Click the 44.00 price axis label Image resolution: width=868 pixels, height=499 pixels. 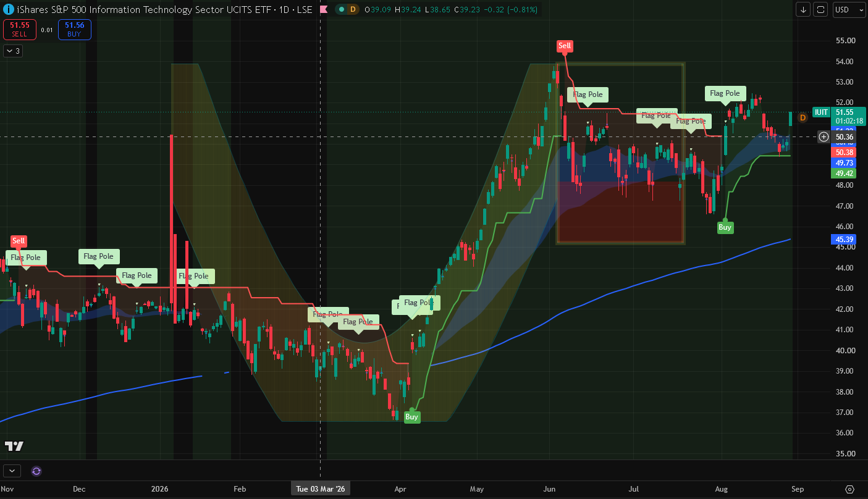tap(845, 268)
